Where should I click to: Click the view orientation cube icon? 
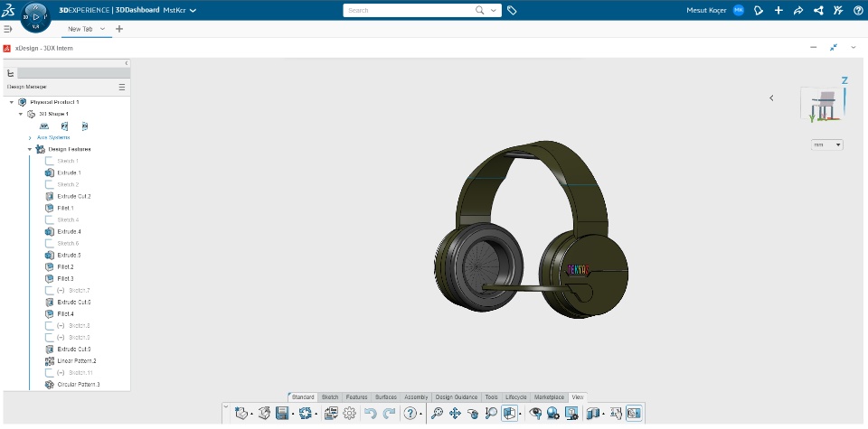coord(509,413)
